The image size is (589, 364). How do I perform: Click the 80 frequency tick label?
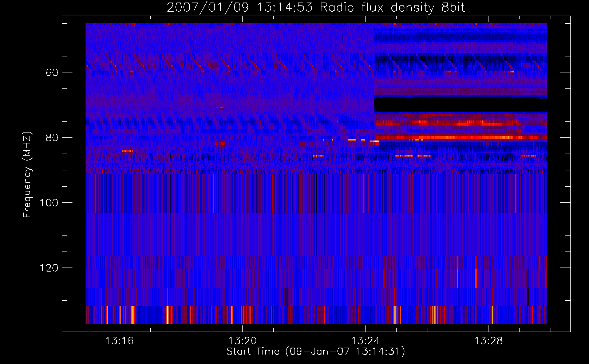point(52,138)
